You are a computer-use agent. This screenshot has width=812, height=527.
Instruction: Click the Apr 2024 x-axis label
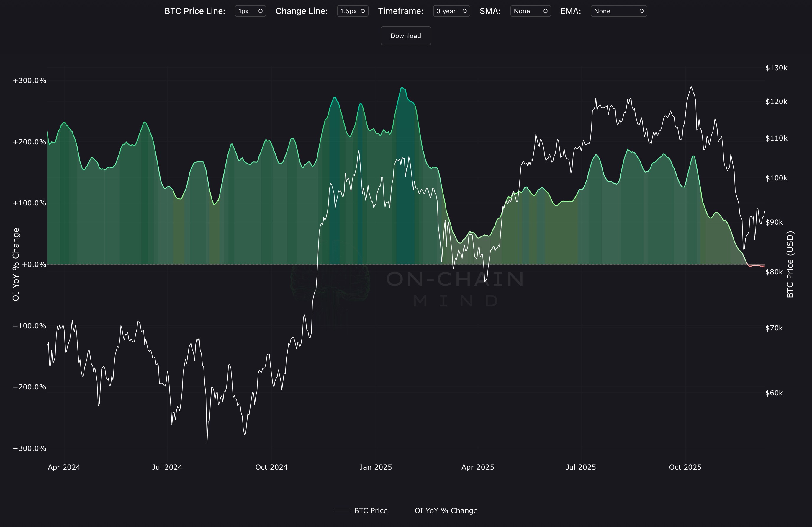(x=64, y=467)
